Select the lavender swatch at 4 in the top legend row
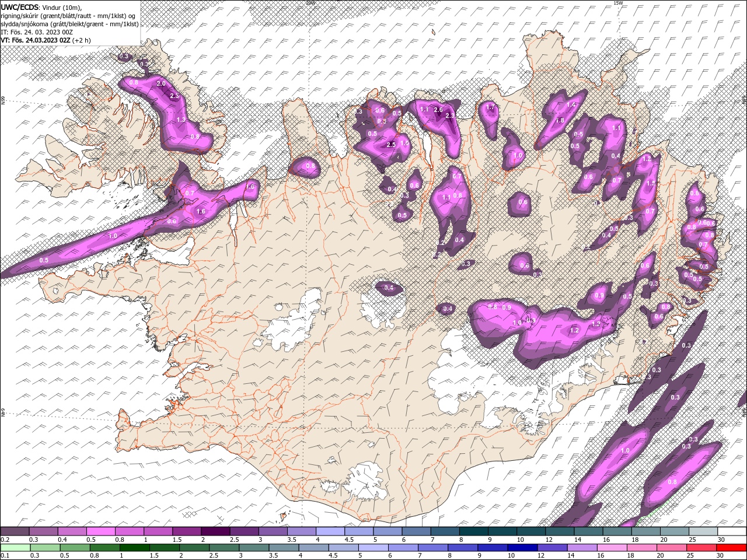747x560 pixels. (330, 531)
